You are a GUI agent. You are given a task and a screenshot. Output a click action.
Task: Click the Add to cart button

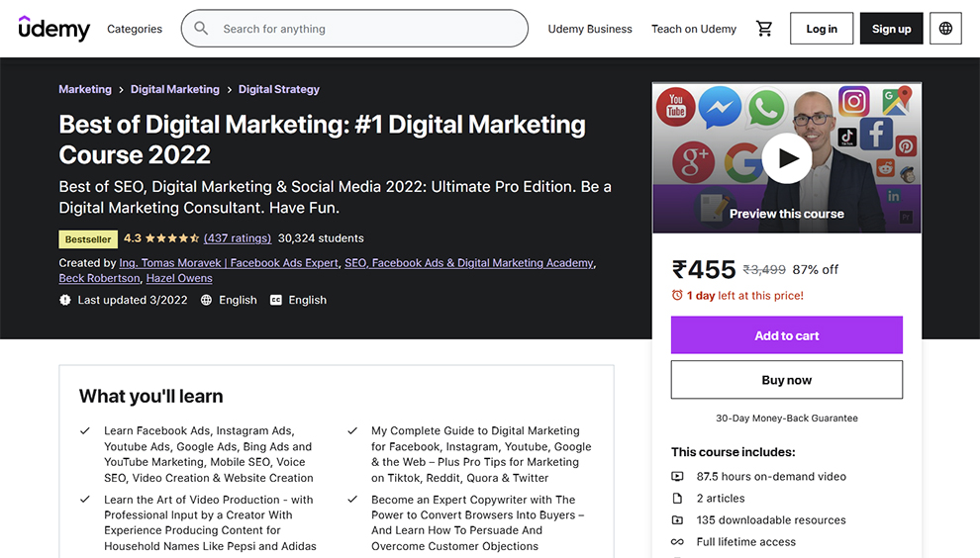click(787, 335)
